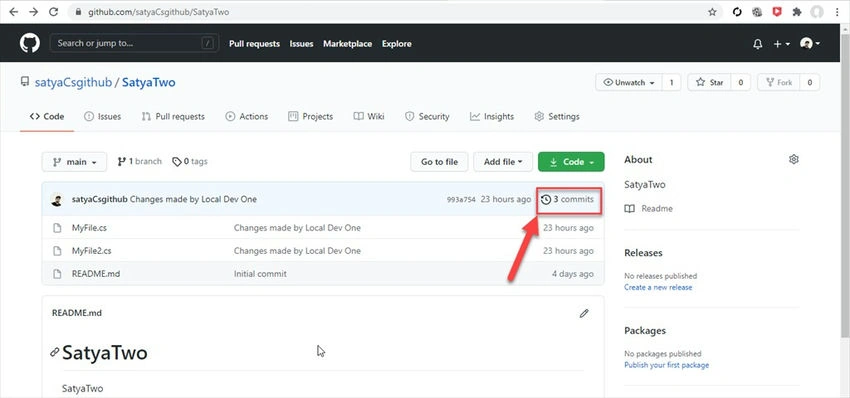Open the Chrome three-dot menu

[838, 12]
